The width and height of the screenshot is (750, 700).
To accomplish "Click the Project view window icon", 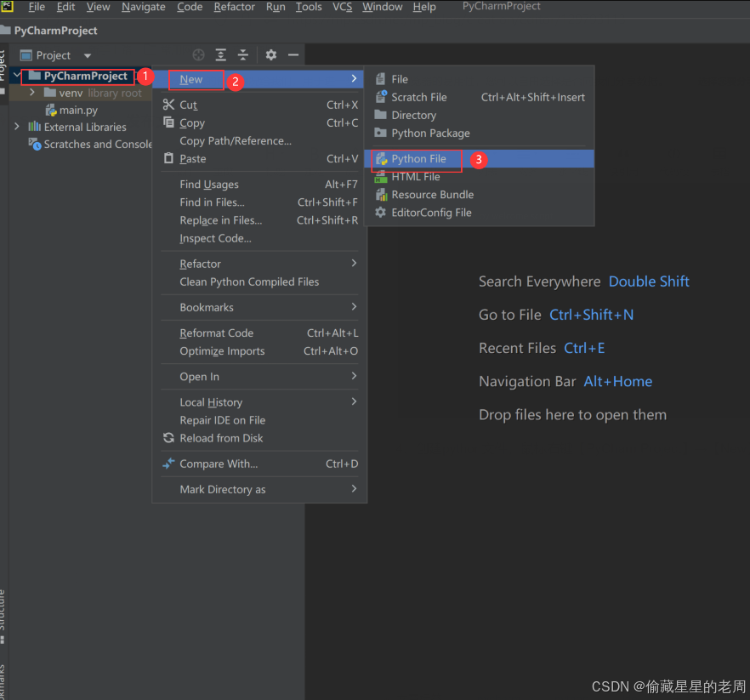I will coord(26,55).
